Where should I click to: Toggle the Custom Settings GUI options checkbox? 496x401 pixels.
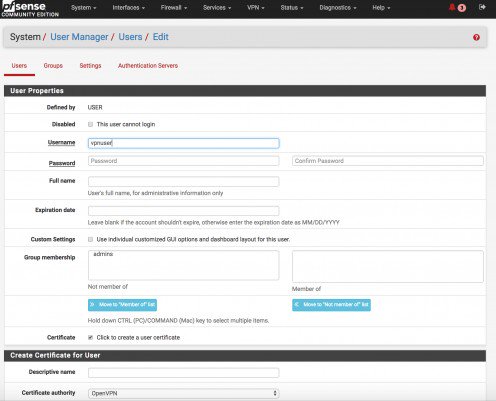pos(90,239)
